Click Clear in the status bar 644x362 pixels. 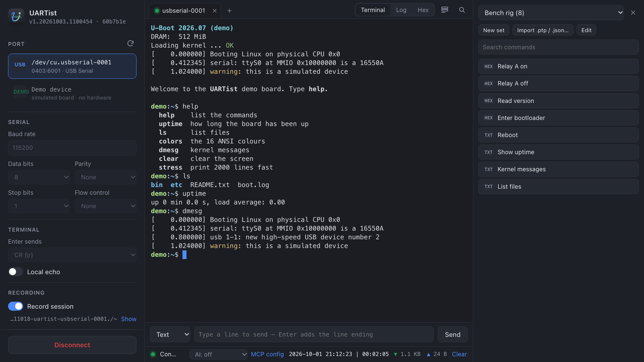tap(459, 354)
